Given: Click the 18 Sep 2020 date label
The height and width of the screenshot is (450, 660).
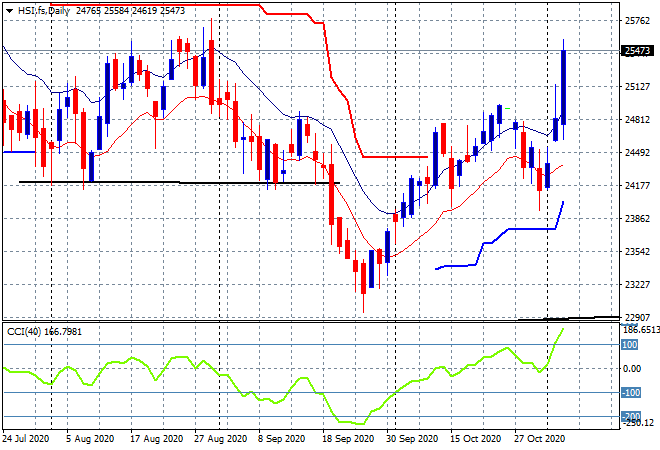Looking at the screenshot, I should [x=348, y=439].
